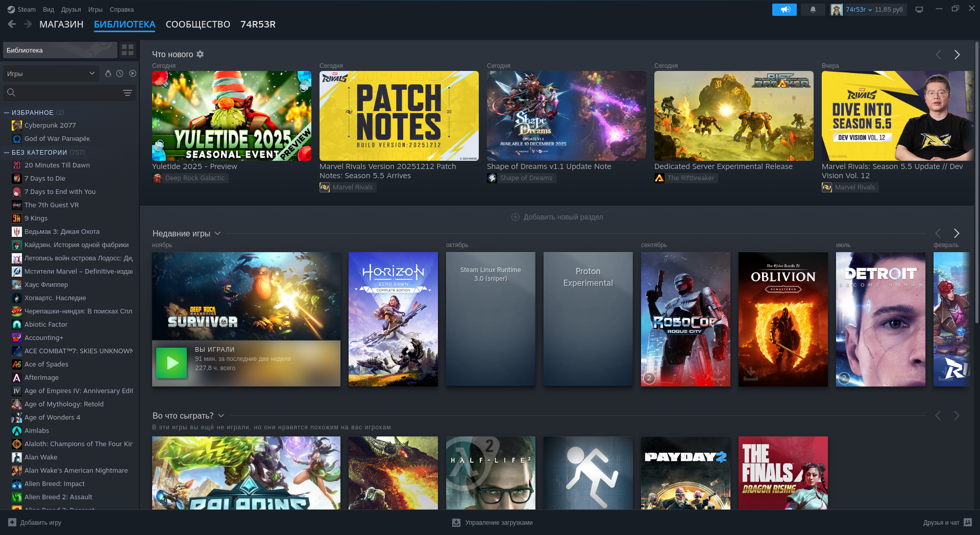Click the Deep Rock Galactic tag icon
The image size is (980, 535).
point(157,178)
